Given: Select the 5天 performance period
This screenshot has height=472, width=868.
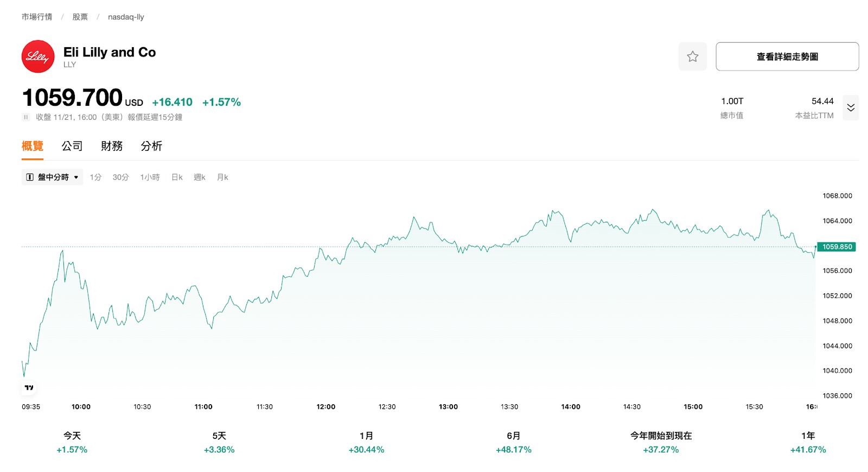Looking at the screenshot, I should [219, 442].
